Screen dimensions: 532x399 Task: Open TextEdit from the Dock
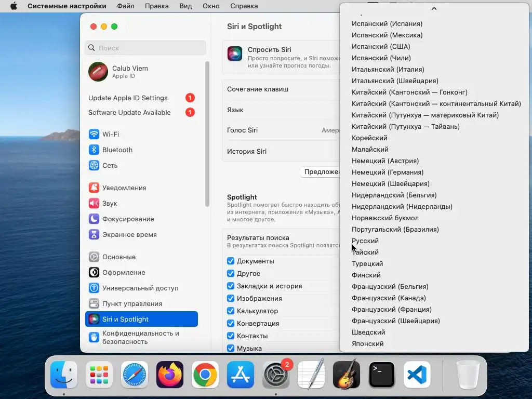tap(311, 375)
